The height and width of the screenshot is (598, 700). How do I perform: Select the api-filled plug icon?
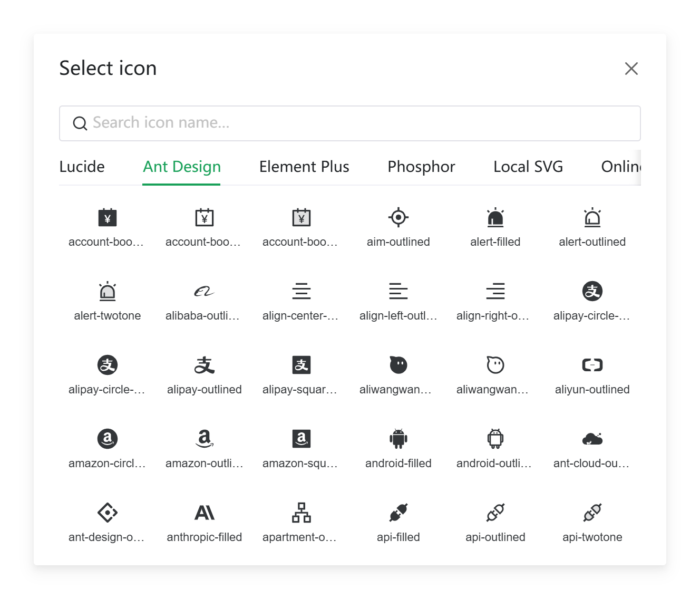click(398, 513)
